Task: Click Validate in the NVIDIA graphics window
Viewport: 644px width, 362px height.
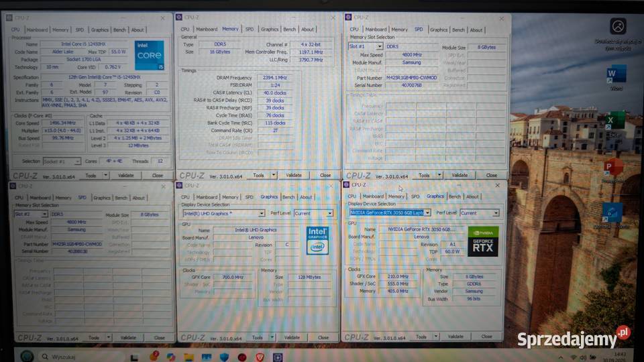Action: 455,337
